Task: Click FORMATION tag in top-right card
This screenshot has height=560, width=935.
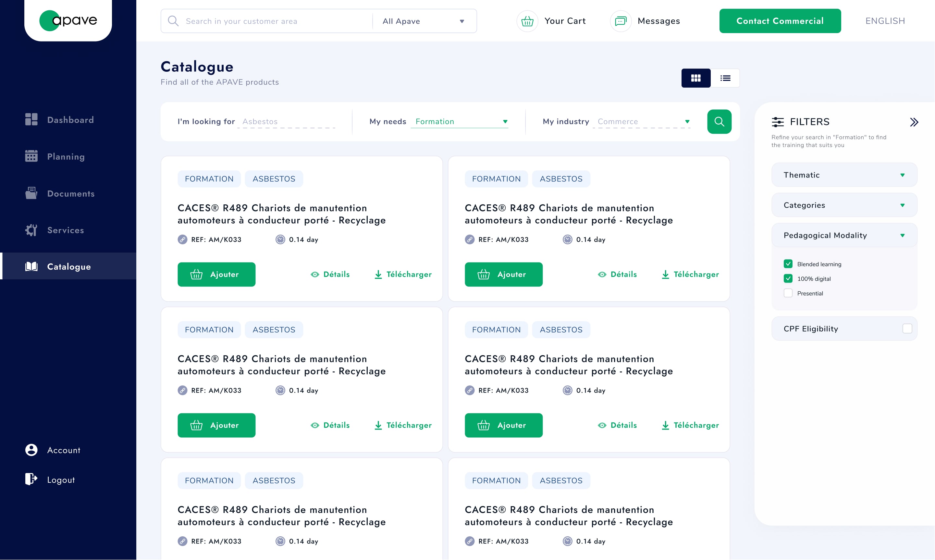Action: (496, 179)
